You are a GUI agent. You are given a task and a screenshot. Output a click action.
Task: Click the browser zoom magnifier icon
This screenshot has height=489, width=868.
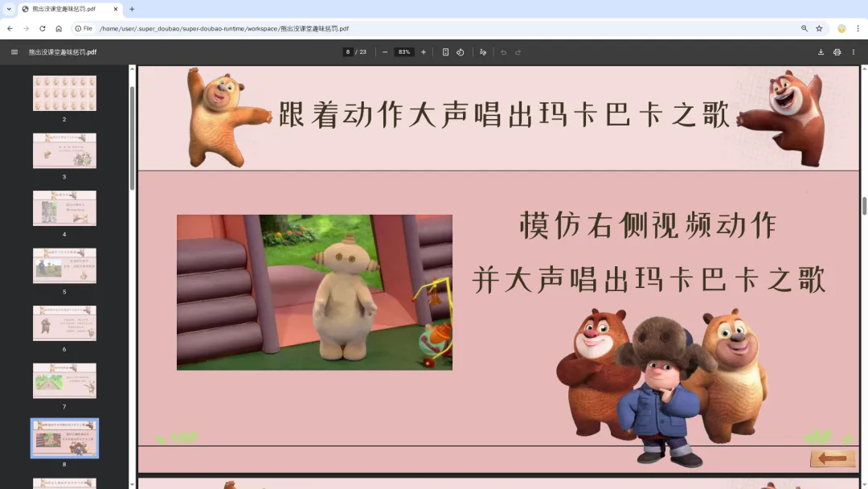click(805, 28)
